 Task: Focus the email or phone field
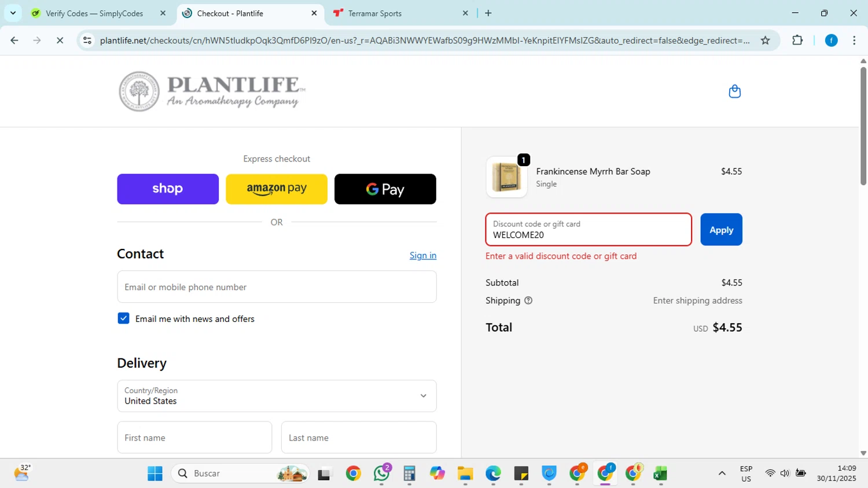(277, 287)
